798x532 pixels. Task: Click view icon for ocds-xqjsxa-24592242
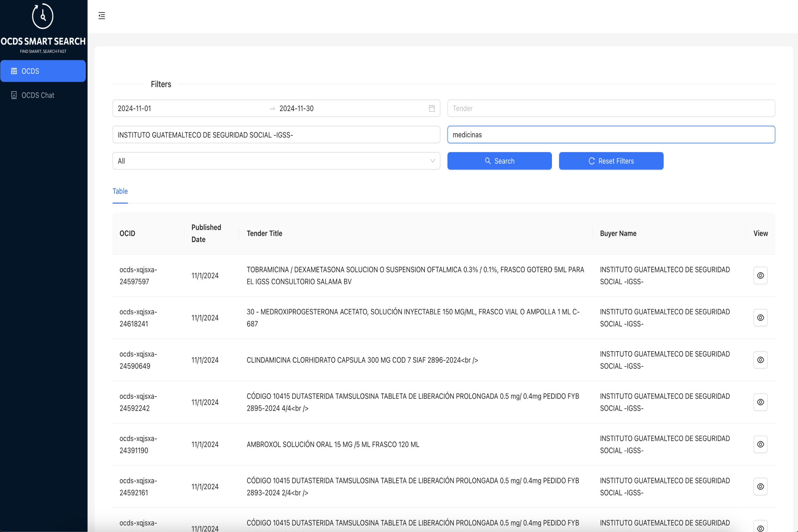point(760,402)
